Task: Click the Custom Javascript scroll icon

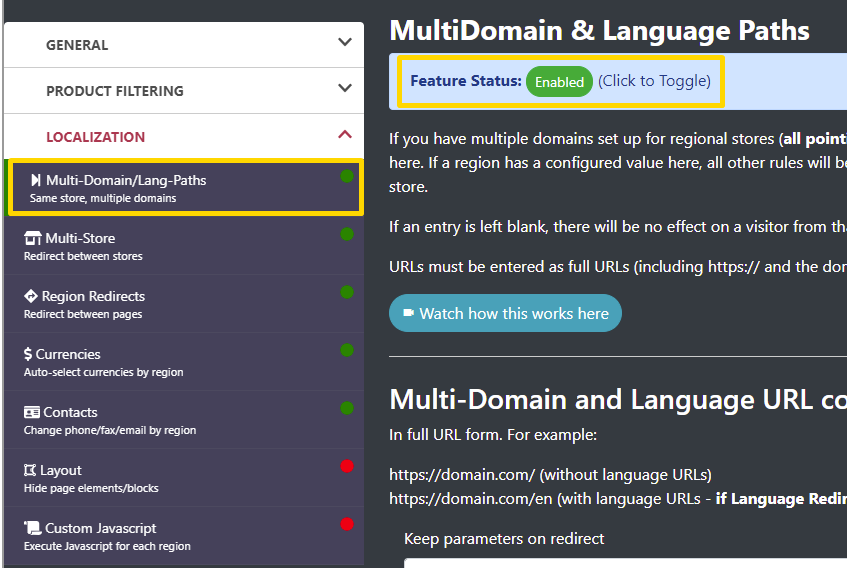Action: [32, 528]
